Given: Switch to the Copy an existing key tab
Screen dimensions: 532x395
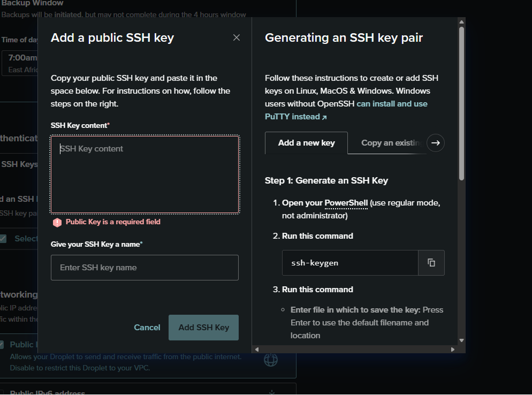Looking at the screenshot, I should [390, 143].
